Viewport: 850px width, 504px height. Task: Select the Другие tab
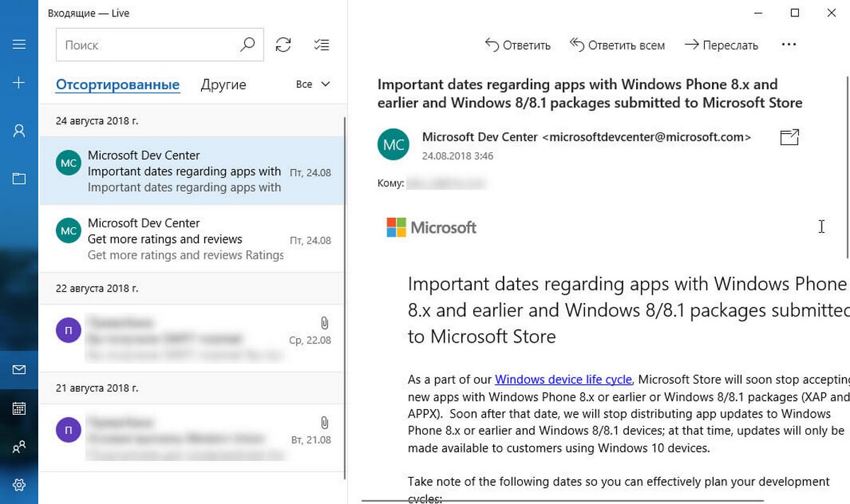pos(223,85)
